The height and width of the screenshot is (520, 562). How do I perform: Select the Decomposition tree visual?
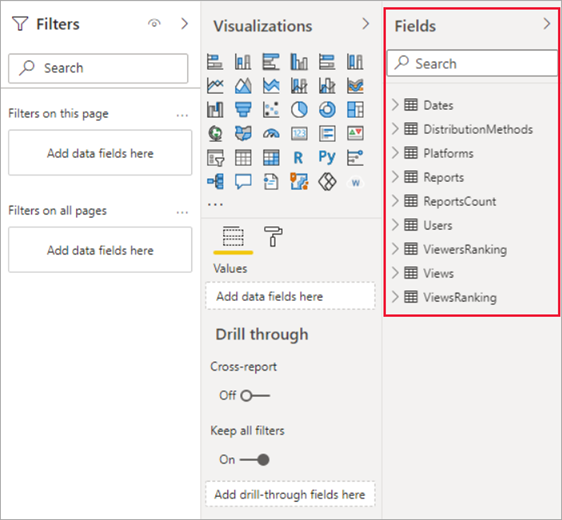[215, 182]
